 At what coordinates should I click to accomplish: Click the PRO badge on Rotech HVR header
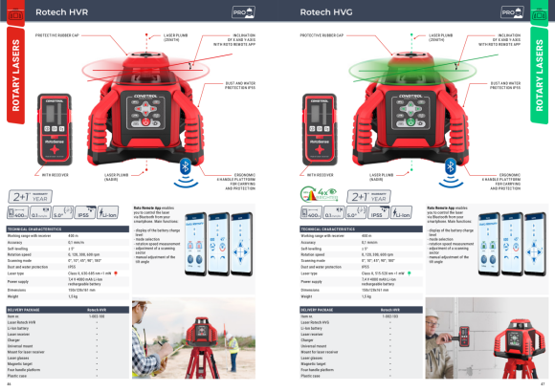click(243, 12)
